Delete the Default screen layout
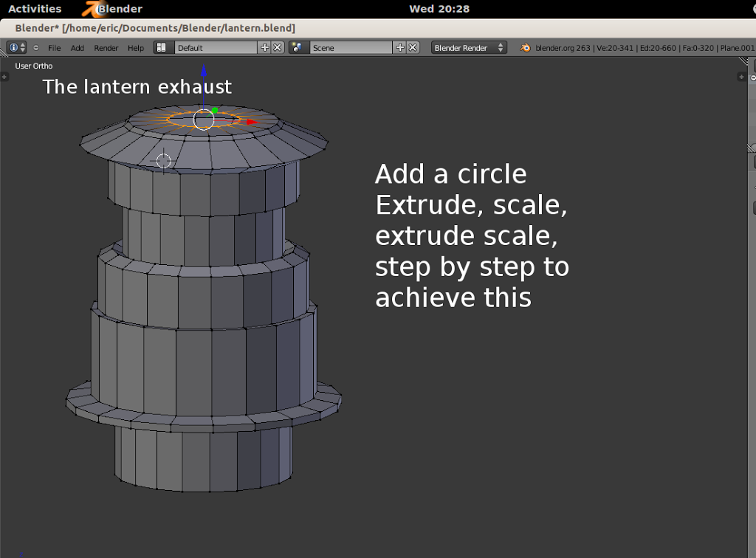This screenshot has width=756, height=558. pyautogui.click(x=278, y=47)
